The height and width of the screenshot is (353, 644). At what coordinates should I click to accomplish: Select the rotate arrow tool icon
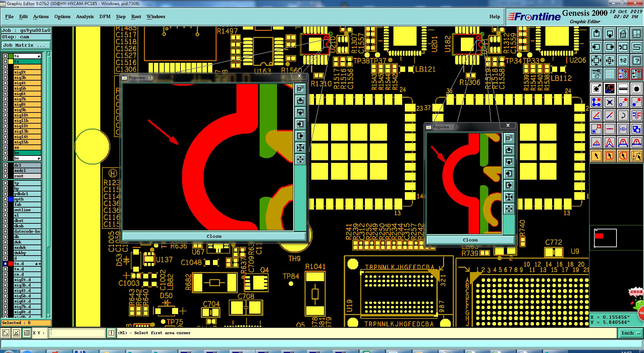(623, 116)
